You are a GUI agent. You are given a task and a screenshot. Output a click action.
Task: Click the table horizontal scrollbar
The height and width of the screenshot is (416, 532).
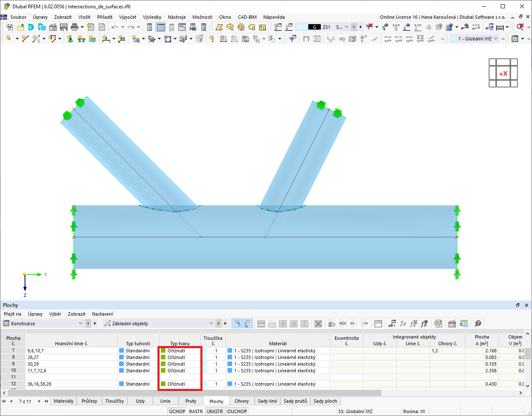click(x=195, y=393)
